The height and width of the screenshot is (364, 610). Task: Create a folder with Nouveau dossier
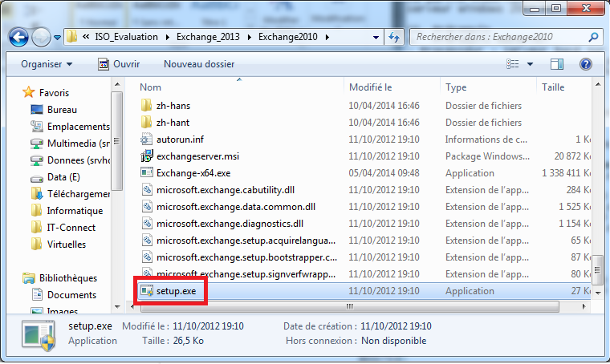pyautogui.click(x=199, y=64)
